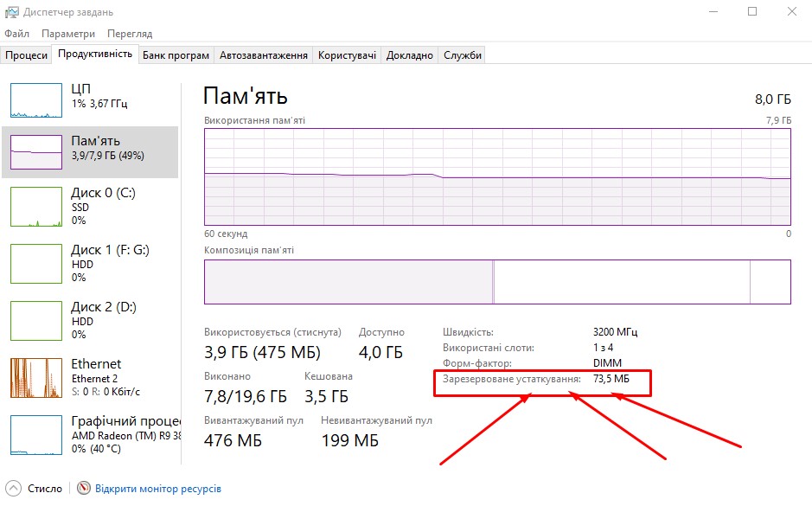Select the Графічний процесор GPU graph
Image resolution: width=812 pixels, height=506 pixels.
[36, 434]
